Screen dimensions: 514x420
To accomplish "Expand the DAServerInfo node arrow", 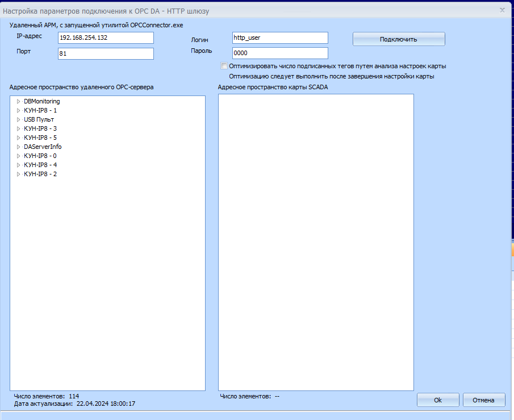I will [19, 147].
